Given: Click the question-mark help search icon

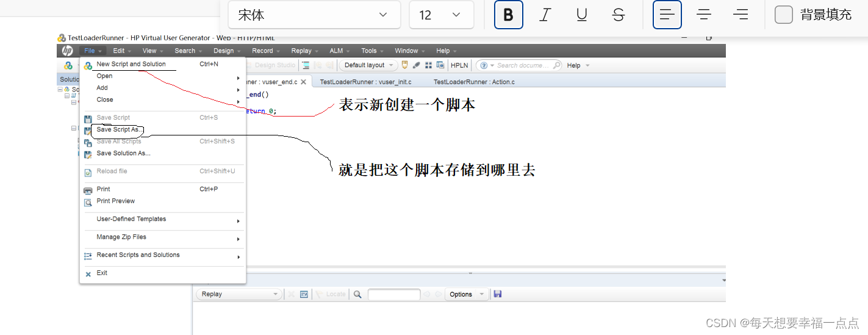Looking at the screenshot, I should [x=484, y=65].
